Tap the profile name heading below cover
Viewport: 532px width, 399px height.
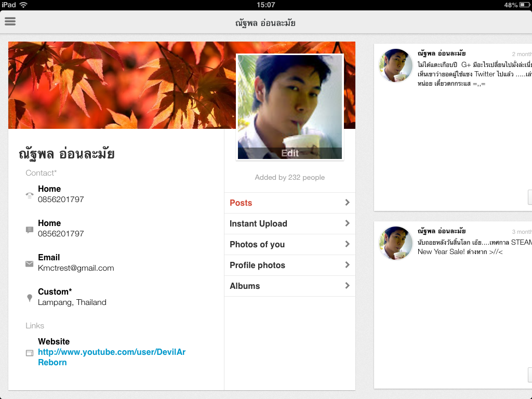tap(66, 154)
